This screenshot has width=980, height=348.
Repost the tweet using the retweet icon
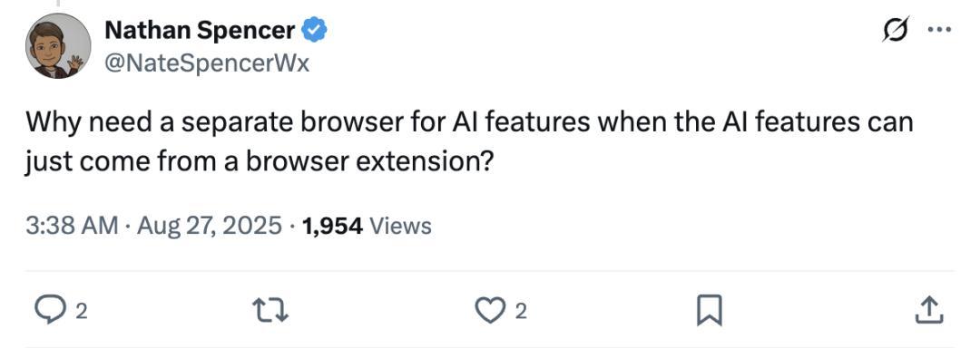point(270,310)
